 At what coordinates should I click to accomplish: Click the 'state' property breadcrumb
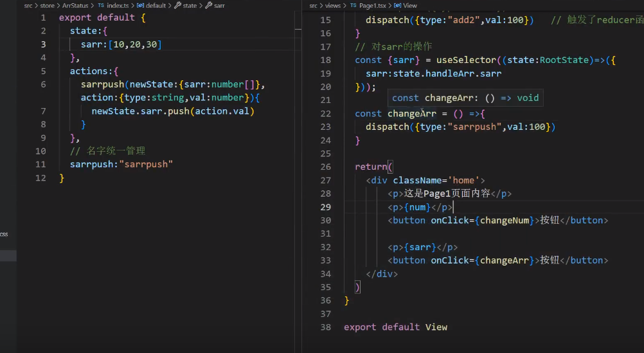[186, 5]
